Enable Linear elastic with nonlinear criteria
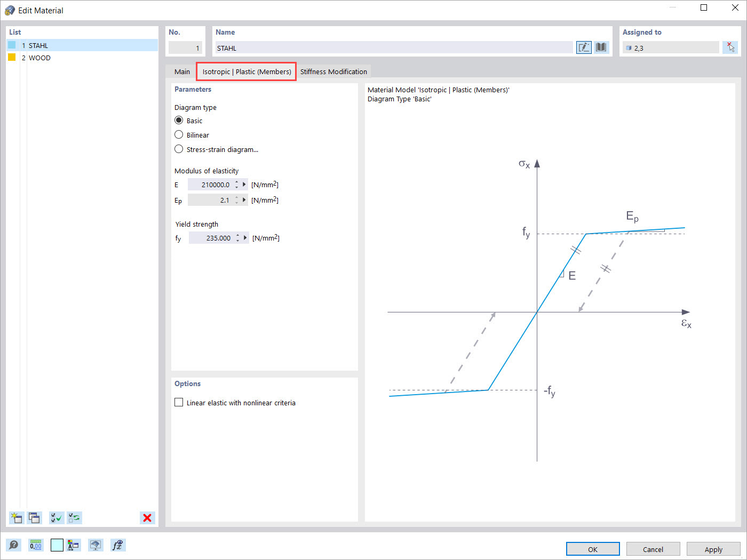The image size is (747, 560). 179,403
